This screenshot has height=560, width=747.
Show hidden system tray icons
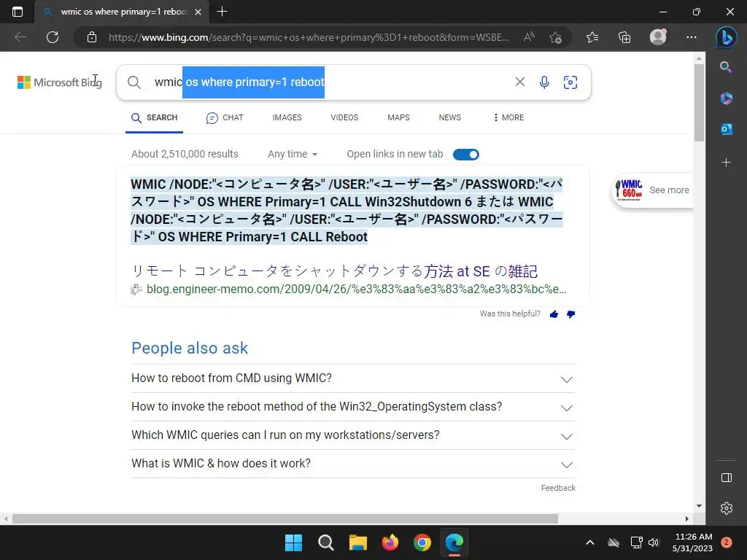coord(589,542)
